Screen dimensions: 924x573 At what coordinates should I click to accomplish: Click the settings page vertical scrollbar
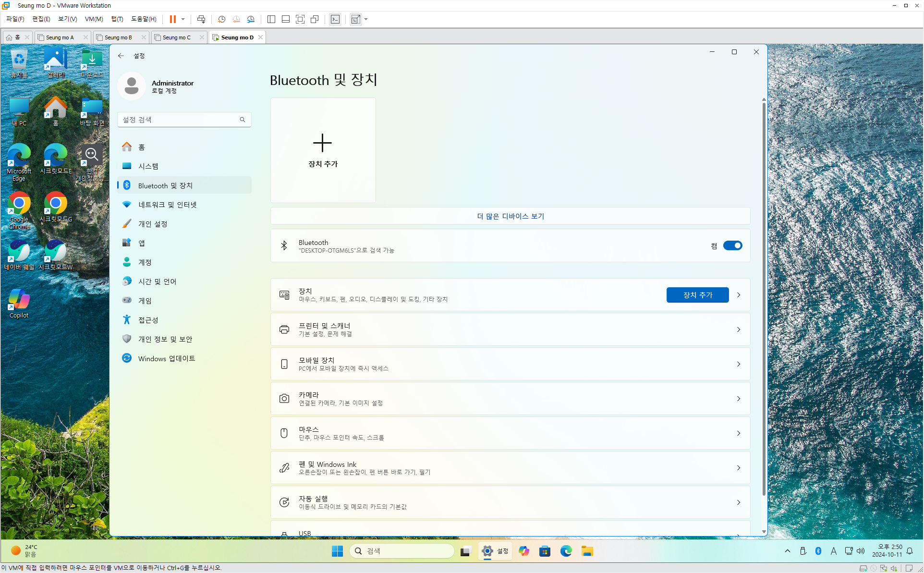point(764,298)
